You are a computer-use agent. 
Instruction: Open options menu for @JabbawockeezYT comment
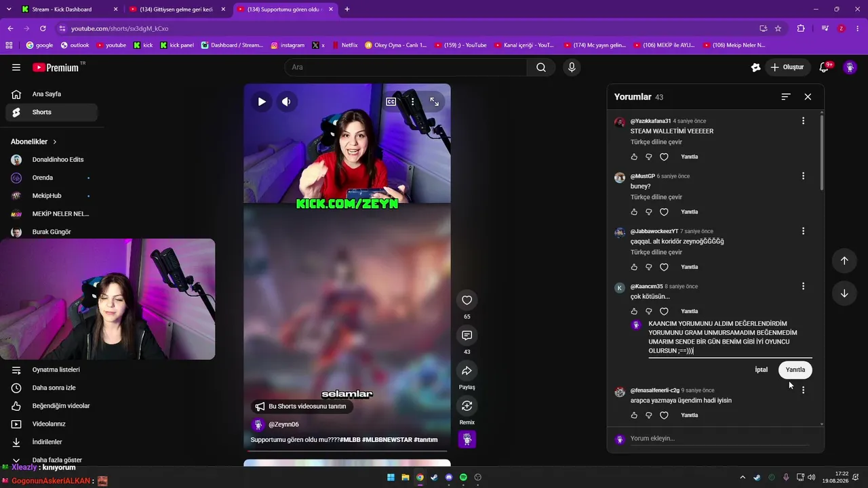[x=803, y=231]
